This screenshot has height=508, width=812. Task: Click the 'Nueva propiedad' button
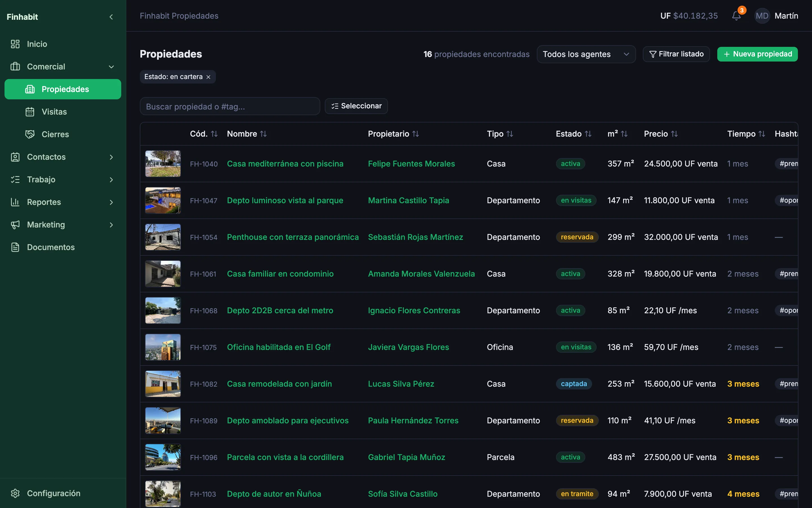click(x=757, y=54)
